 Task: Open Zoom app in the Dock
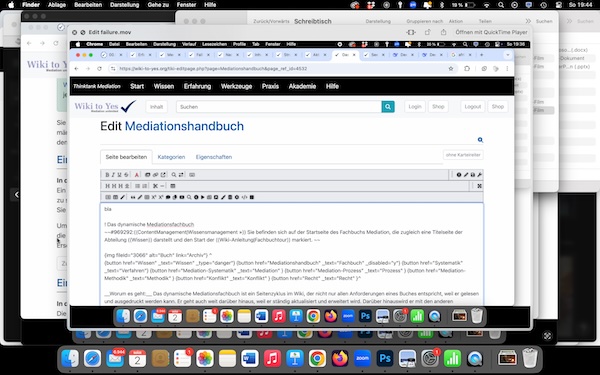362,359
